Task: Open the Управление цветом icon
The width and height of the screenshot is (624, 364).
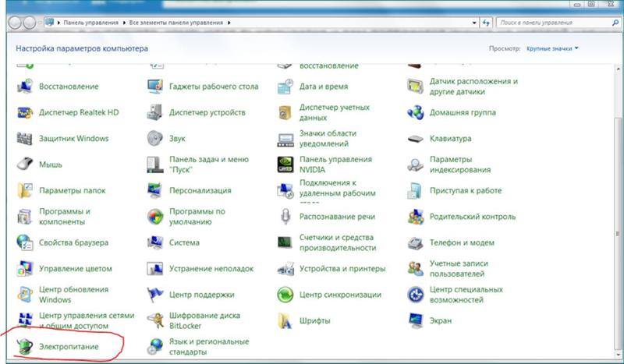Action: 25,269
